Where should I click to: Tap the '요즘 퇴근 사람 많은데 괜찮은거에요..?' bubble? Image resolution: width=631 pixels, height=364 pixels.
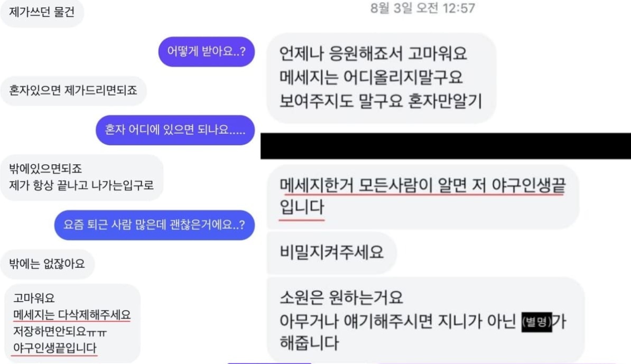[x=154, y=225]
